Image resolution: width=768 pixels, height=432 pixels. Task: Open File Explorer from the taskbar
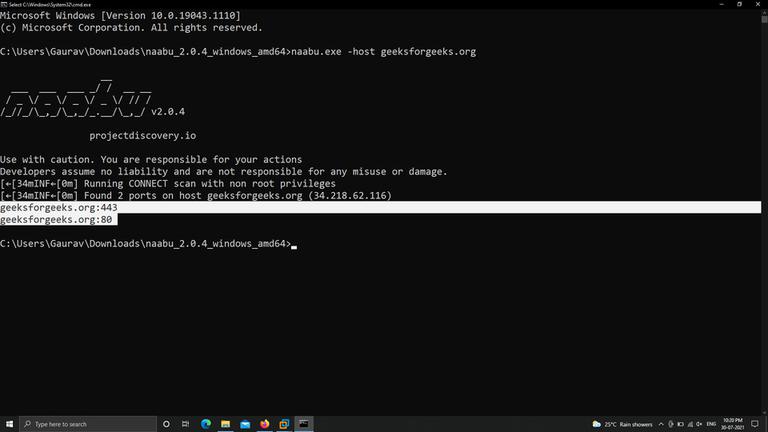click(225, 424)
